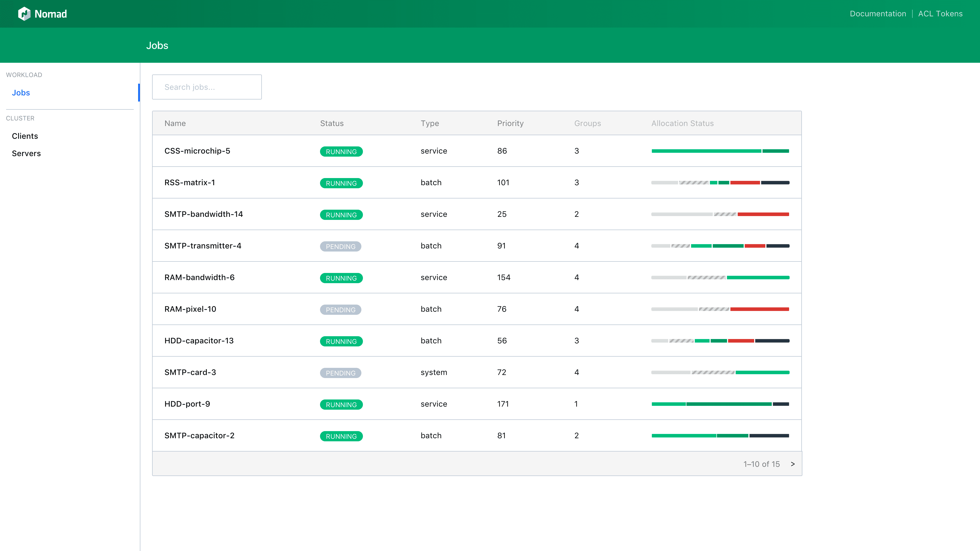This screenshot has width=980, height=551.
Task: Open the Documentation link
Action: point(878,13)
